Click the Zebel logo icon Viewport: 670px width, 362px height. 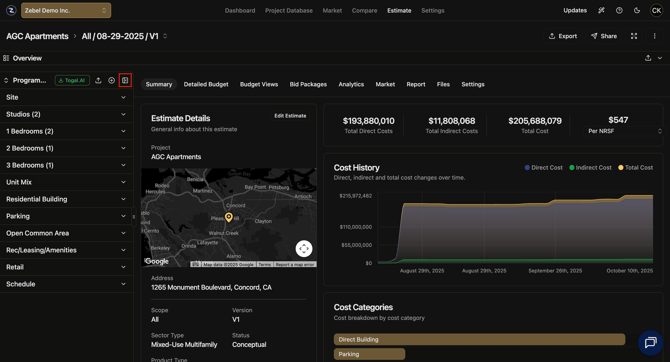(11, 10)
